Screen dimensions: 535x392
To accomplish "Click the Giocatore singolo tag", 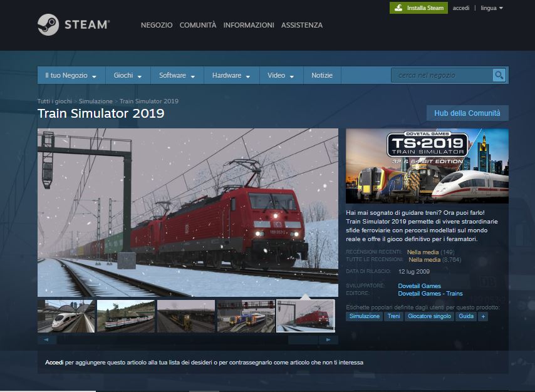I will [x=429, y=316].
